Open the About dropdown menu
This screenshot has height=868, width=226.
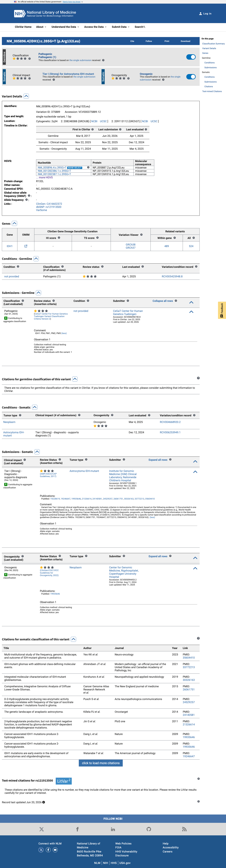[41, 27]
